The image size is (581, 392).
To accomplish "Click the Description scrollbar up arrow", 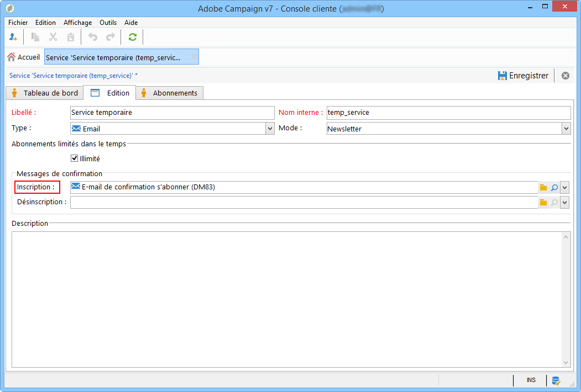I will (566, 237).
